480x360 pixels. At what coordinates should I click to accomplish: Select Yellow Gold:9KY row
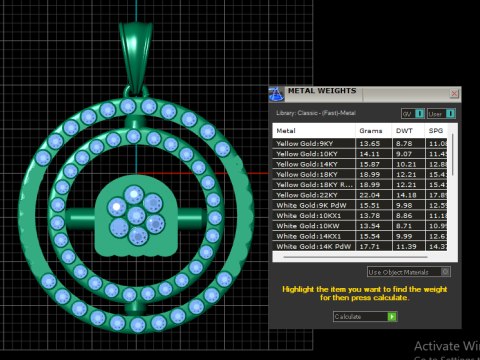[360, 144]
